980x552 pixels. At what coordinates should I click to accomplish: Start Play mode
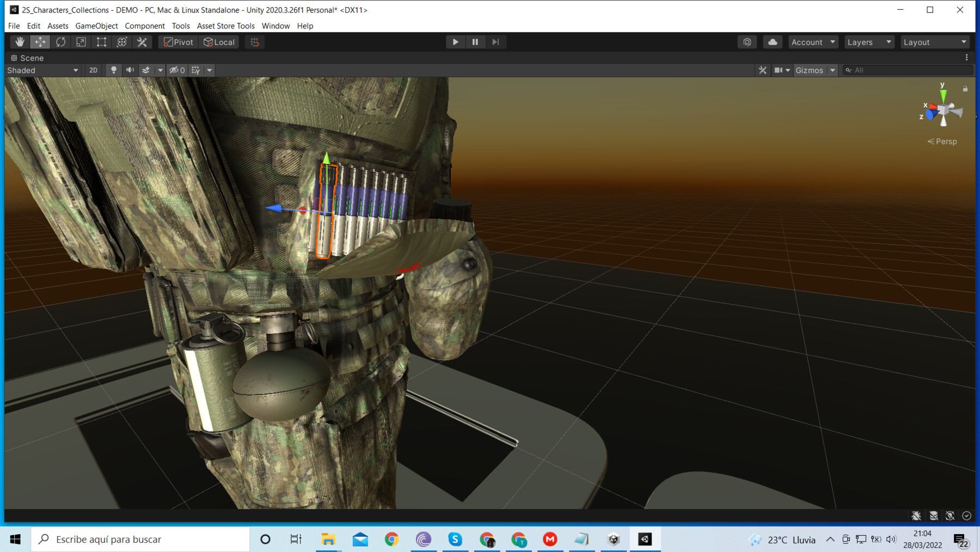click(455, 42)
